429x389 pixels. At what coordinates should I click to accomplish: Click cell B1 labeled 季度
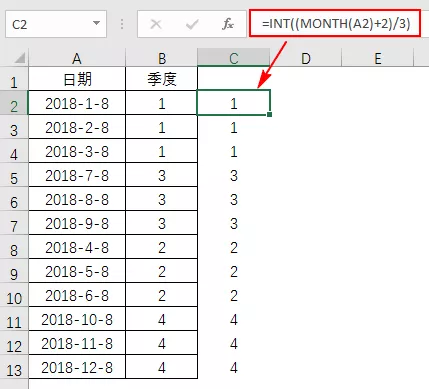click(x=162, y=79)
